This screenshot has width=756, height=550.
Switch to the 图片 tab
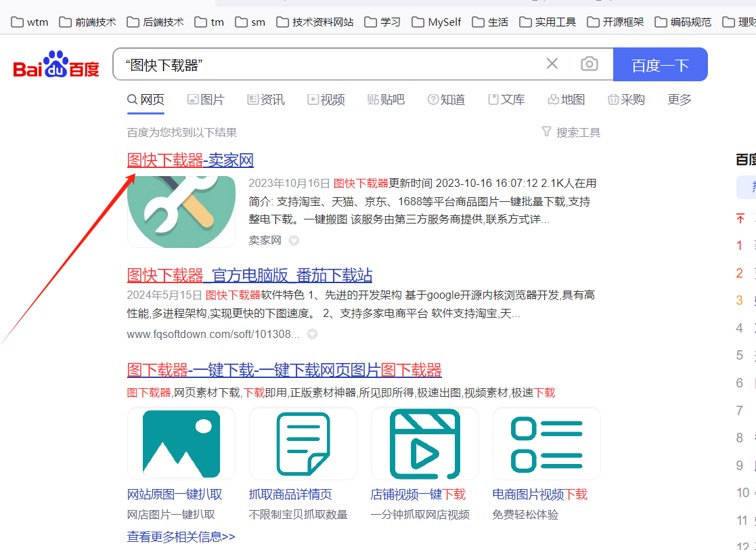point(206,100)
